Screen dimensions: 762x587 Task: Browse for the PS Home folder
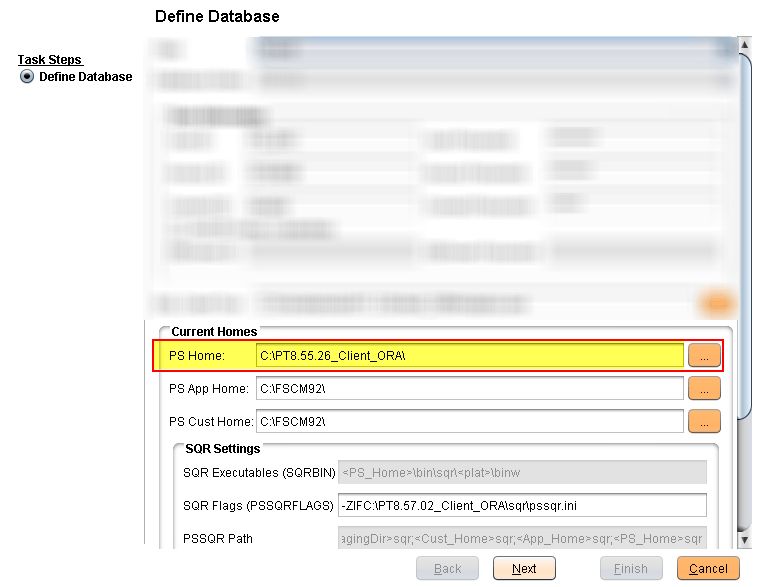(x=704, y=356)
